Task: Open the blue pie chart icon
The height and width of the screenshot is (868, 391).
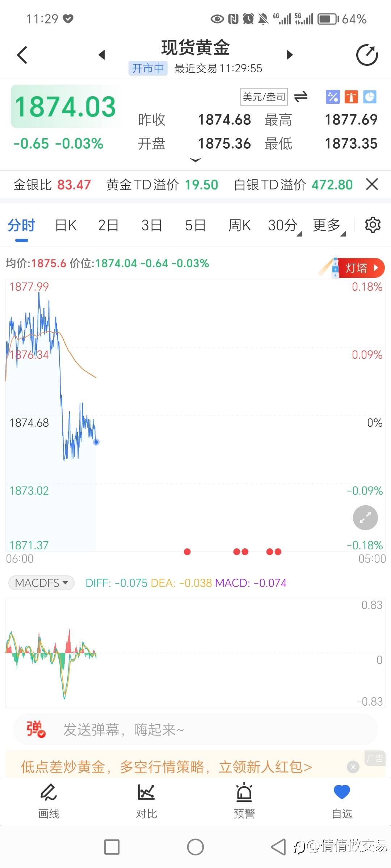Action: [x=370, y=97]
